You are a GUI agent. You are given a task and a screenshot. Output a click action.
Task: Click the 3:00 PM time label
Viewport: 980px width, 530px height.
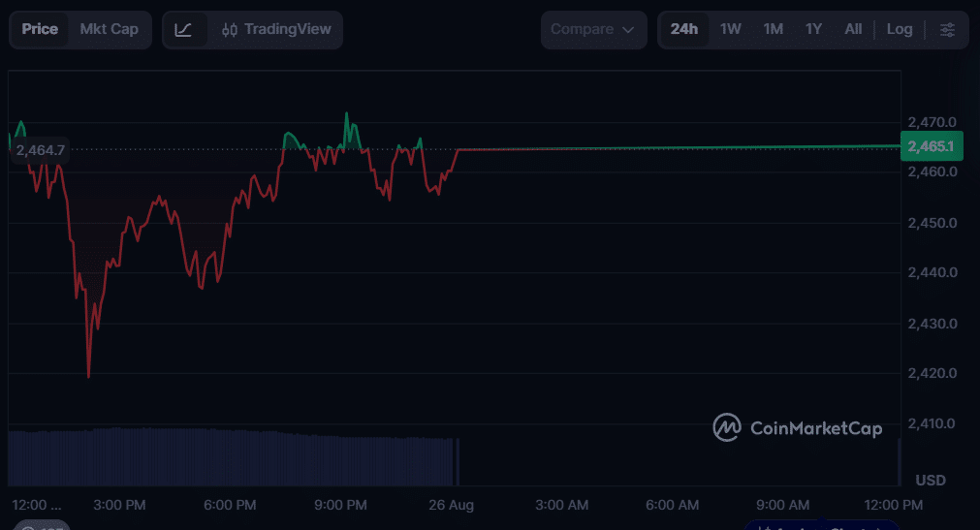pyautogui.click(x=119, y=505)
